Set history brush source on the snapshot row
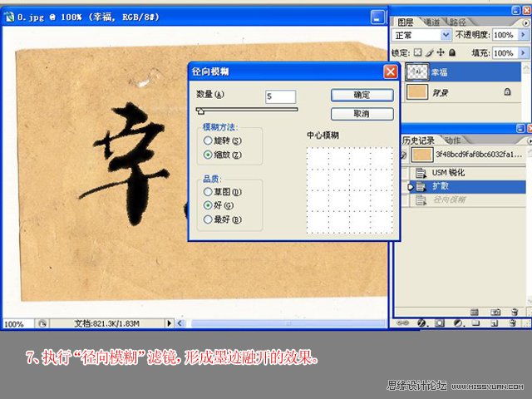This screenshot has height=399, width=532. click(x=403, y=155)
